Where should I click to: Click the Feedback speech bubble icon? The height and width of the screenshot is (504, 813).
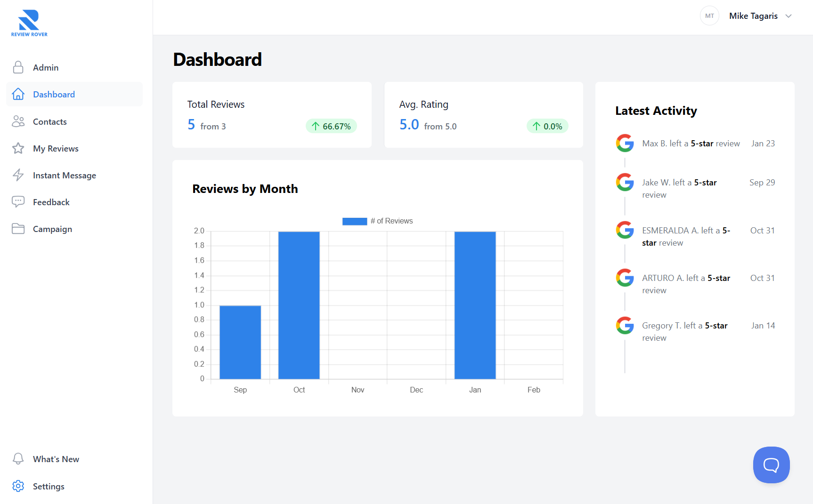click(18, 202)
